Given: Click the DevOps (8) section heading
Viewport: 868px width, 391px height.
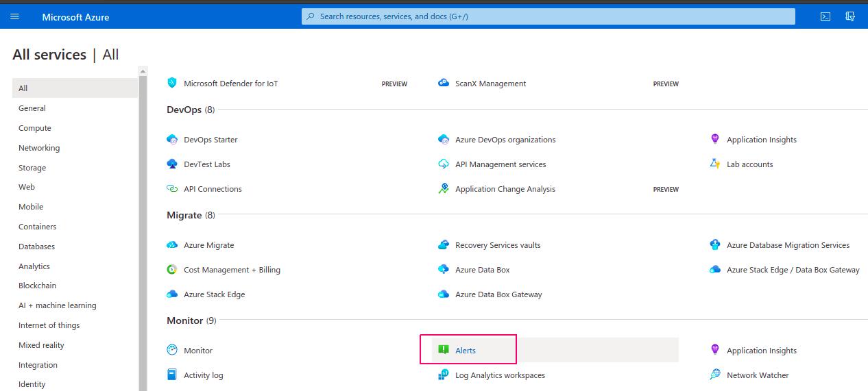Looking at the screenshot, I should point(191,110).
